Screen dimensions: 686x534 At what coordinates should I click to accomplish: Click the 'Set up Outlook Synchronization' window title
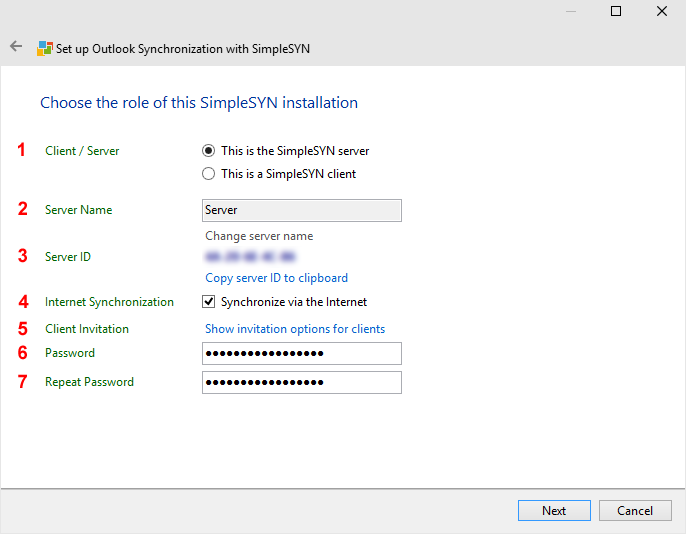click(x=183, y=48)
